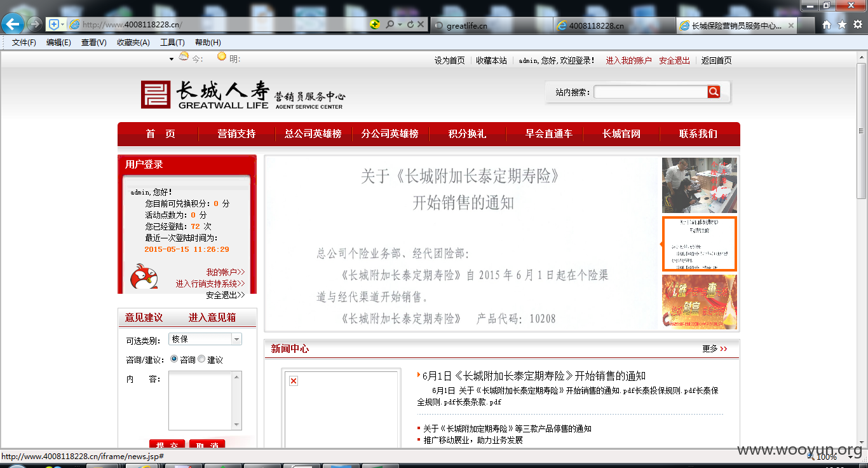
Task: Click the sun weather icon next to 明
Action: point(222,56)
